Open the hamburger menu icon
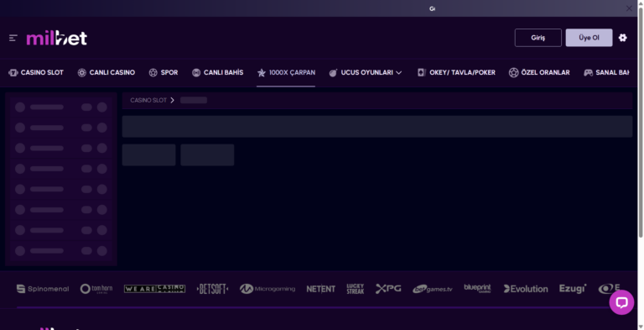 (x=13, y=39)
